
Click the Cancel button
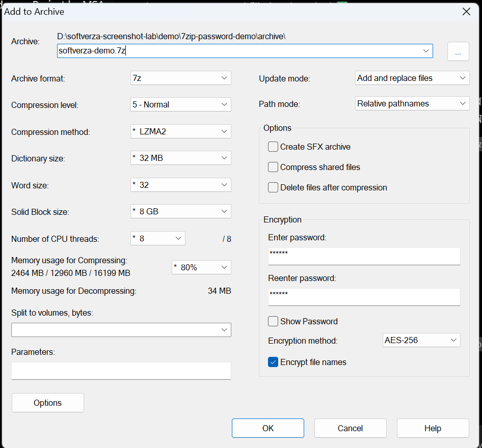coord(350,428)
